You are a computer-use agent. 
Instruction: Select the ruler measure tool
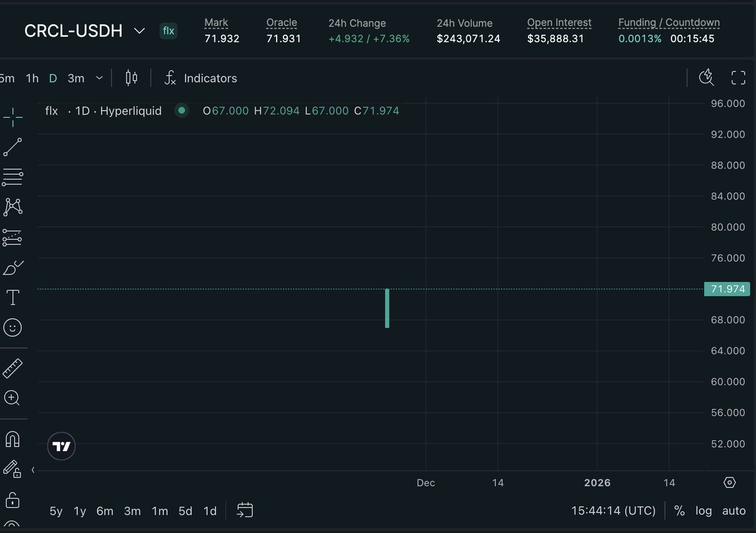13,368
